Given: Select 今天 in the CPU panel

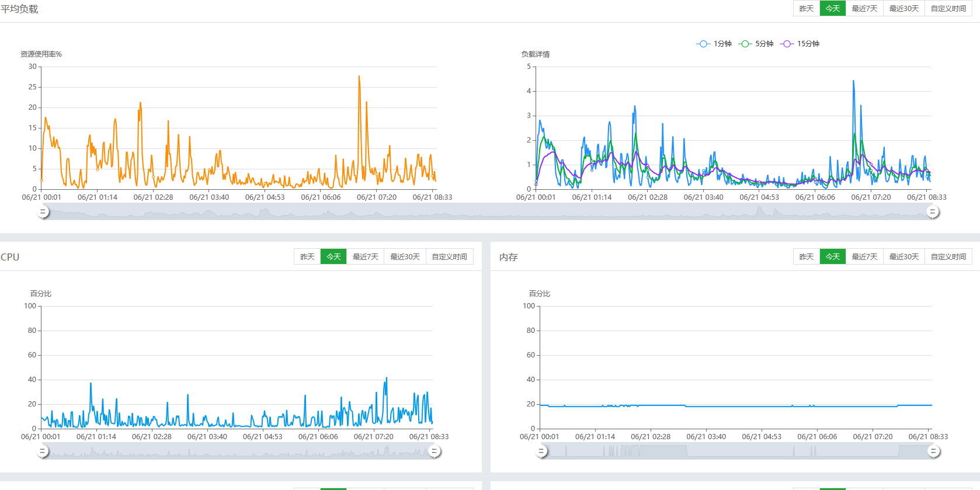Looking at the screenshot, I should pyautogui.click(x=333, y=257).
